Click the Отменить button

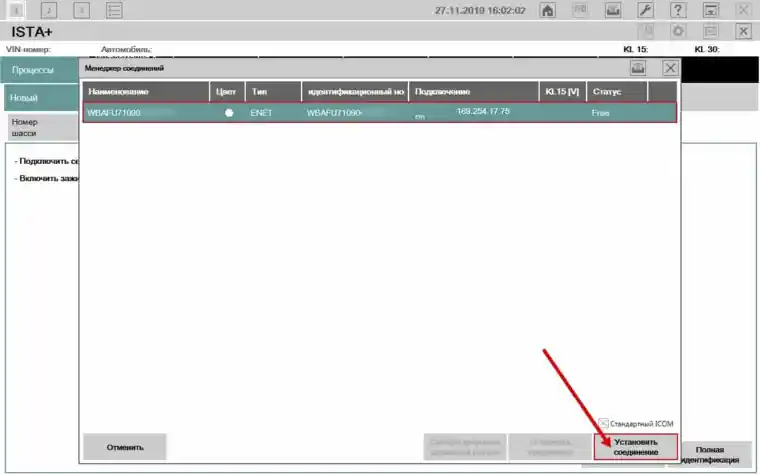point(125,447)
